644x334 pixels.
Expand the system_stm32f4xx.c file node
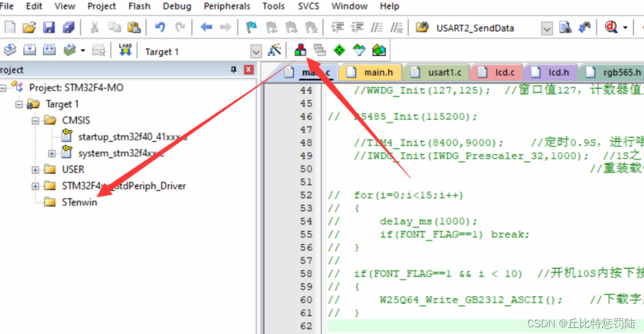(52, 153)
